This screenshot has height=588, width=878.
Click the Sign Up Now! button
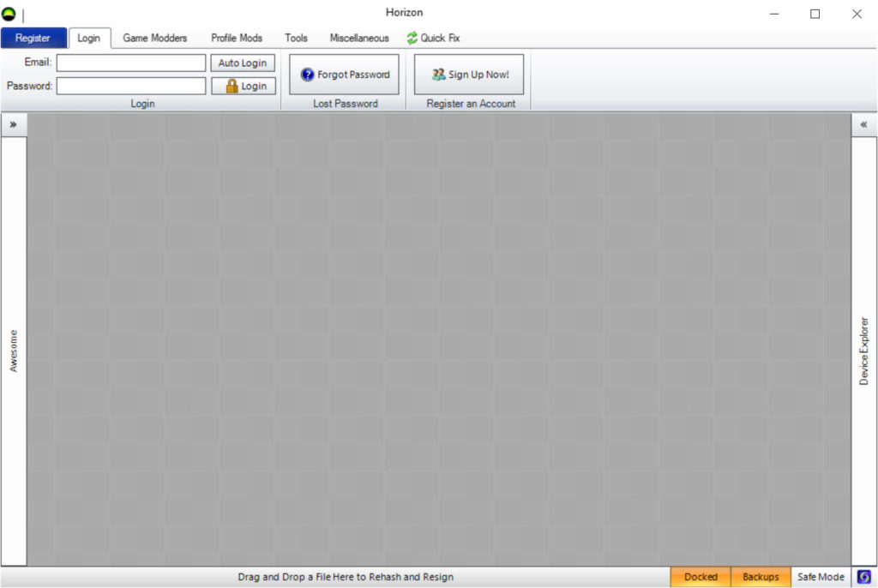coord(469,75)
